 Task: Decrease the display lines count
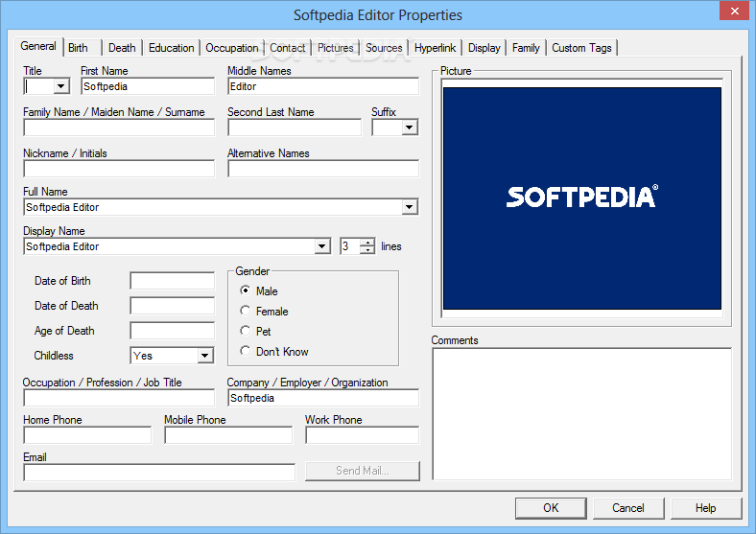pos(367,250)
